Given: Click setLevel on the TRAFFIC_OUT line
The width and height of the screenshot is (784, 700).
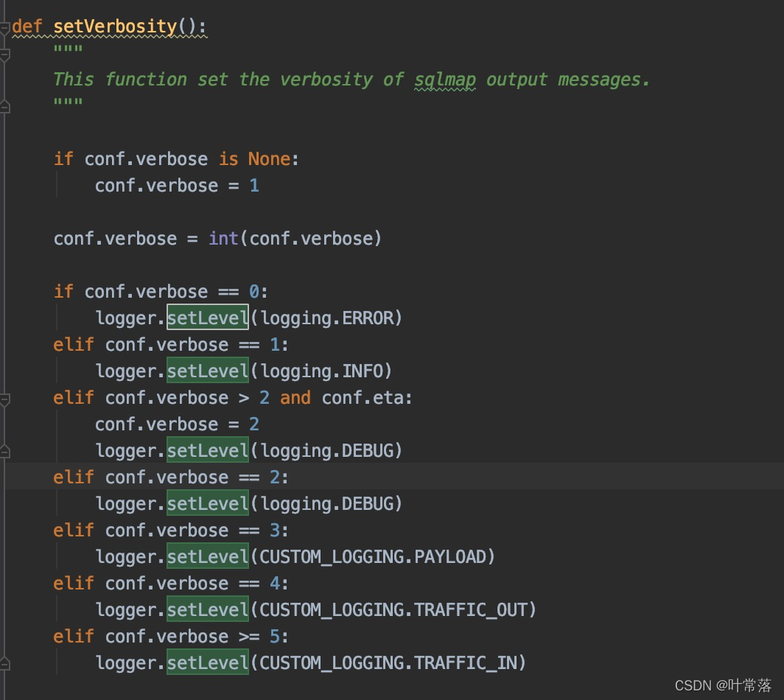Looking at the screenshot, I should pyautogui.click(x=208, y=609).
